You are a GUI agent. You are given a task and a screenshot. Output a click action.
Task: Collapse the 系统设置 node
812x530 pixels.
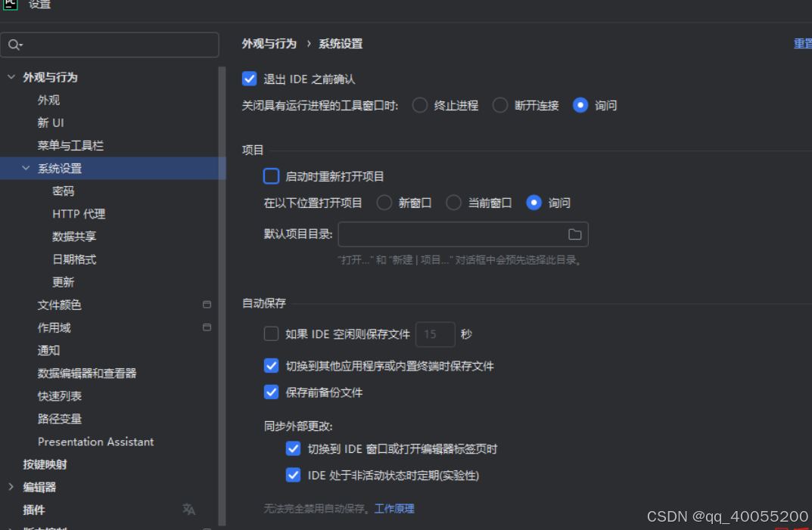[26, 168]
